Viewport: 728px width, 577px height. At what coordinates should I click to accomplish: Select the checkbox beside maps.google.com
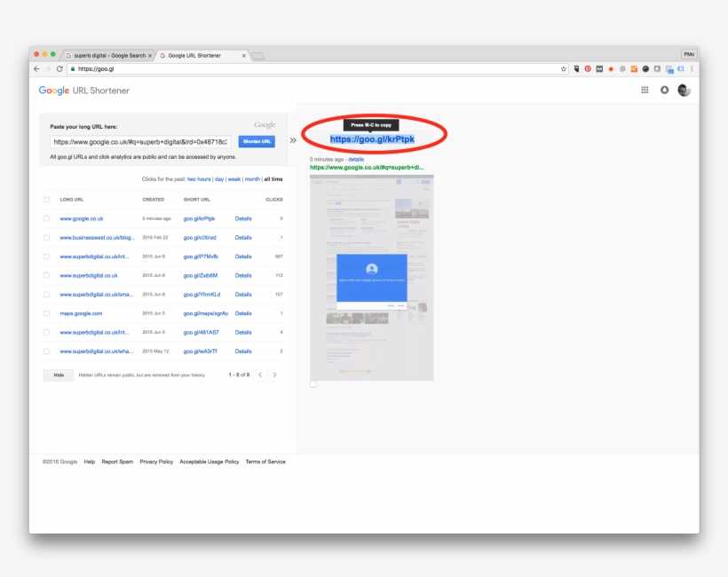coord(46,312)
